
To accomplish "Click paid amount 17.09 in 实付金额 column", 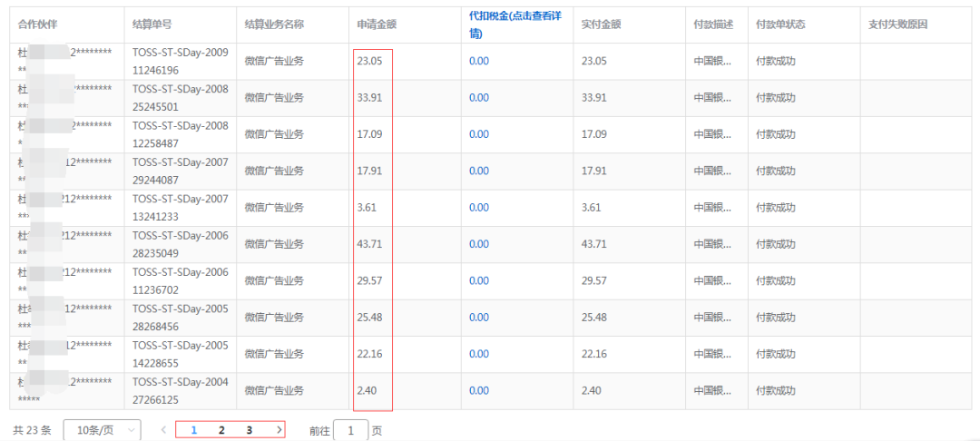I will click(593, 134).
